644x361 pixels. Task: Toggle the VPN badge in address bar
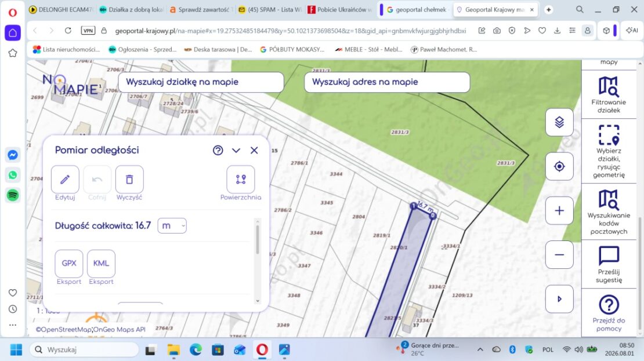point(88,30)
